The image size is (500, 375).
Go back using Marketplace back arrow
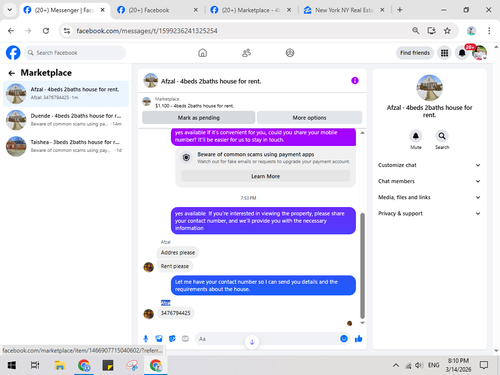12,73
